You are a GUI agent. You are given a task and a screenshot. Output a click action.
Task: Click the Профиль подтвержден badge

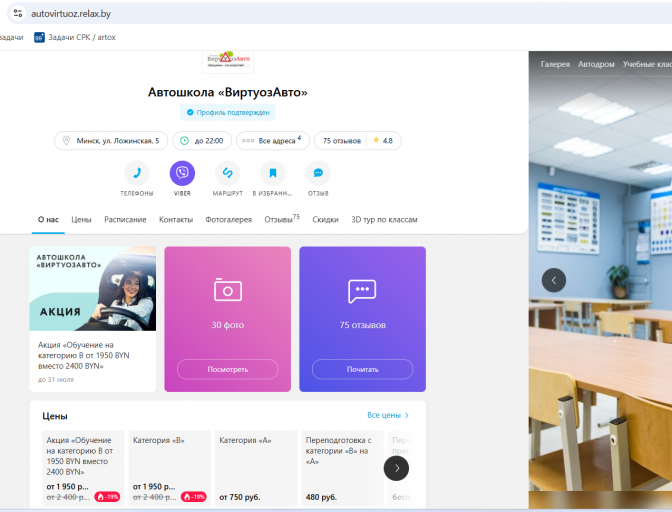click(x=228, y=112)
